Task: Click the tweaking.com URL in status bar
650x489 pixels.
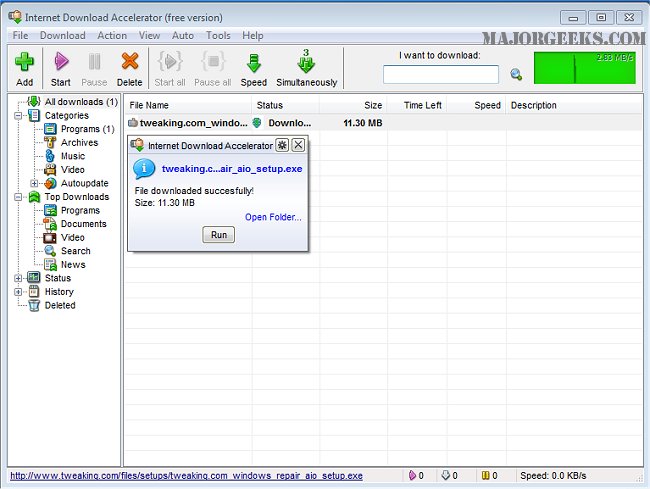Action: (187, 476)
